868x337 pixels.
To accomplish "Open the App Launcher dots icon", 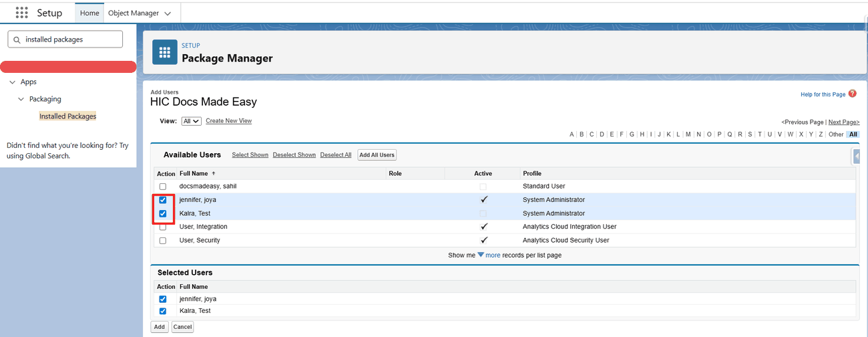I will pos(21,13).
